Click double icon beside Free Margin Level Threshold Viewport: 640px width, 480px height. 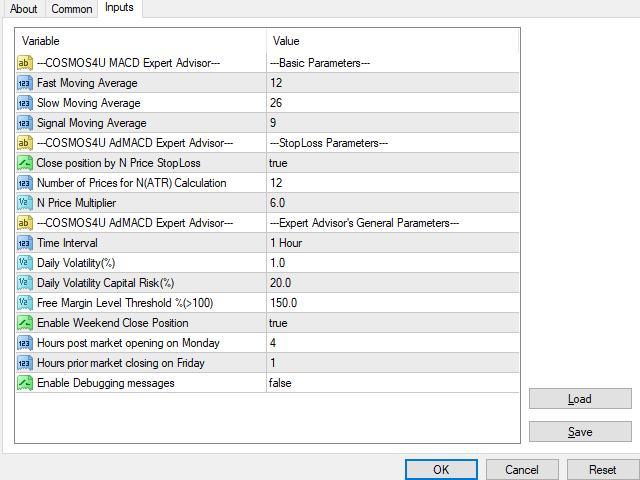pos(25,303)
